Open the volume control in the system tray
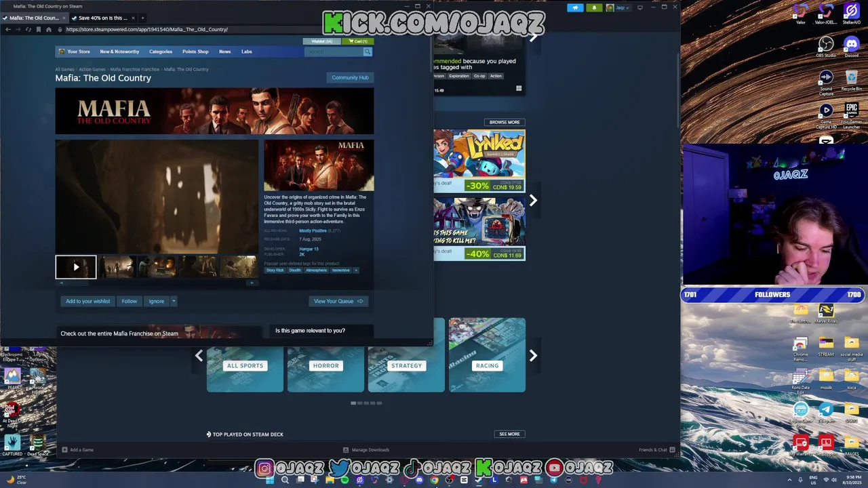The image size is (868, 488). [x=833, y=480]
